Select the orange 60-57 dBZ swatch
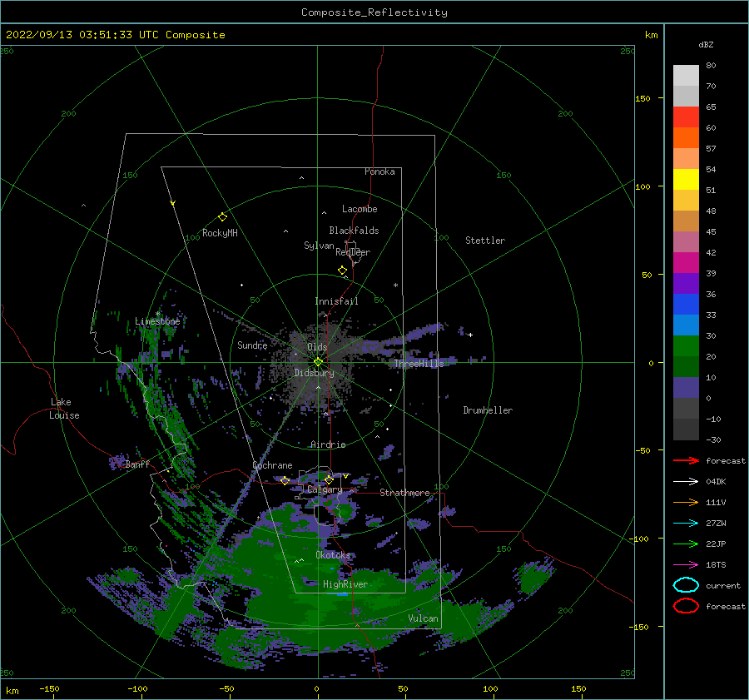The height and width of the screenshot is (700, 749). coord(686,138)
